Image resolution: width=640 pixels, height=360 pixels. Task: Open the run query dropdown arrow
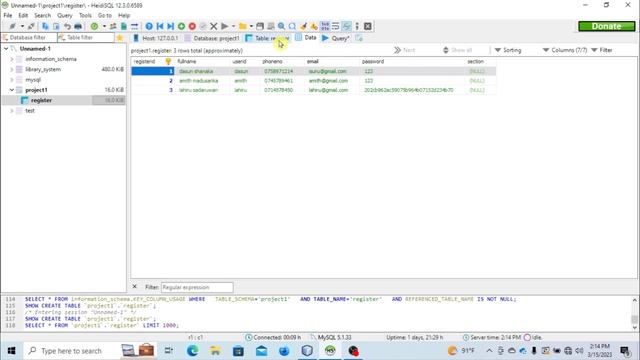233,26
